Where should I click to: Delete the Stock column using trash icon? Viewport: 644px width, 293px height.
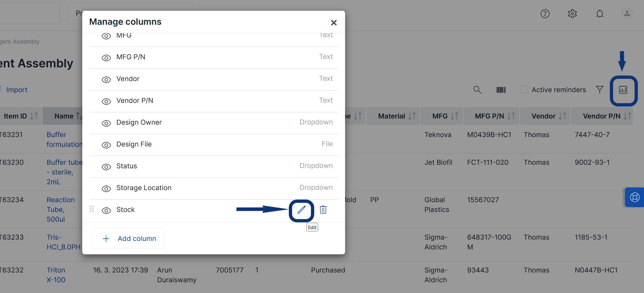click(323, 210)
